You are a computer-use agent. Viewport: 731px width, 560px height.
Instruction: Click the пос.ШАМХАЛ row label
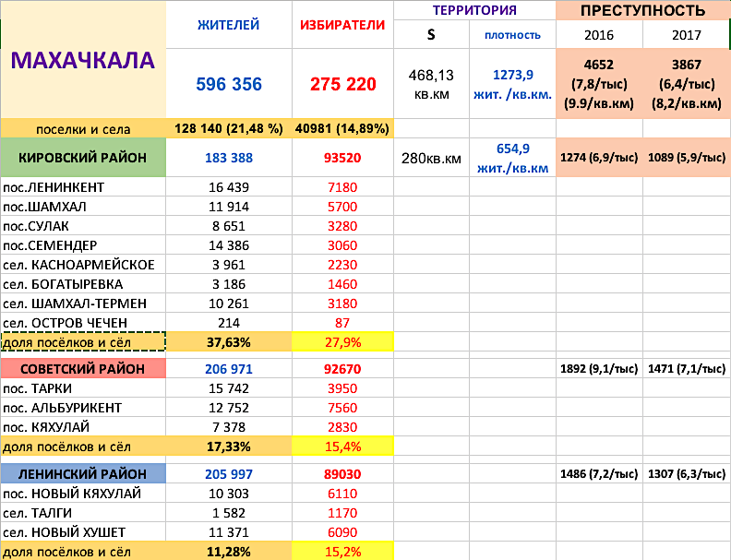click(x=83, y=207)
